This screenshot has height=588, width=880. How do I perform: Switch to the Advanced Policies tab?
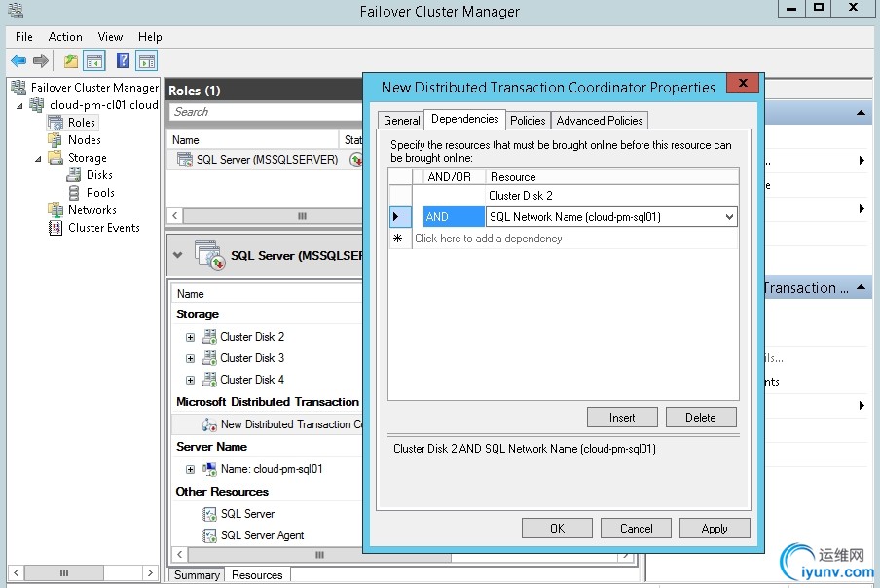[600, 121]
